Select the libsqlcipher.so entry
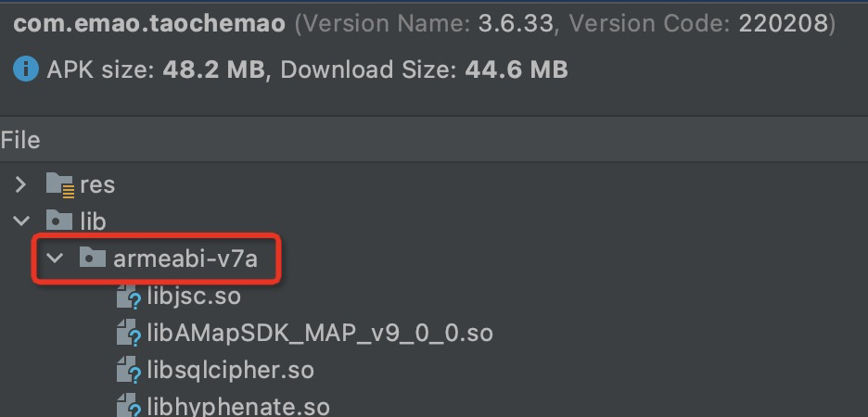Image resolution: width=868 pixels, height=417 pixels. pyautogui.click(x=230, y=371)
